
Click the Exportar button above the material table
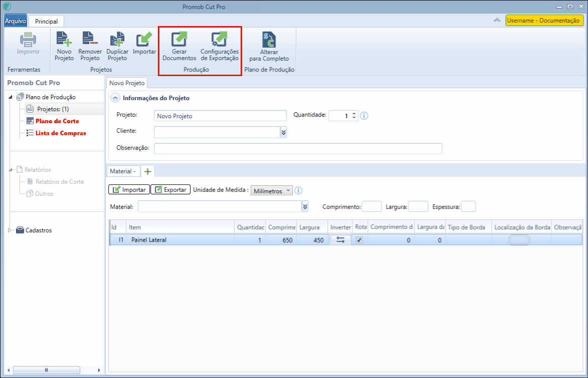[170, 190]
